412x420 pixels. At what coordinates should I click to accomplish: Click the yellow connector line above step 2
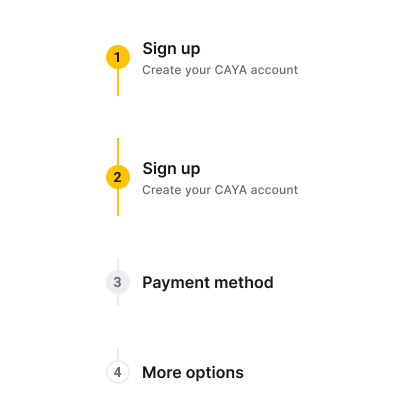[118, 152]
